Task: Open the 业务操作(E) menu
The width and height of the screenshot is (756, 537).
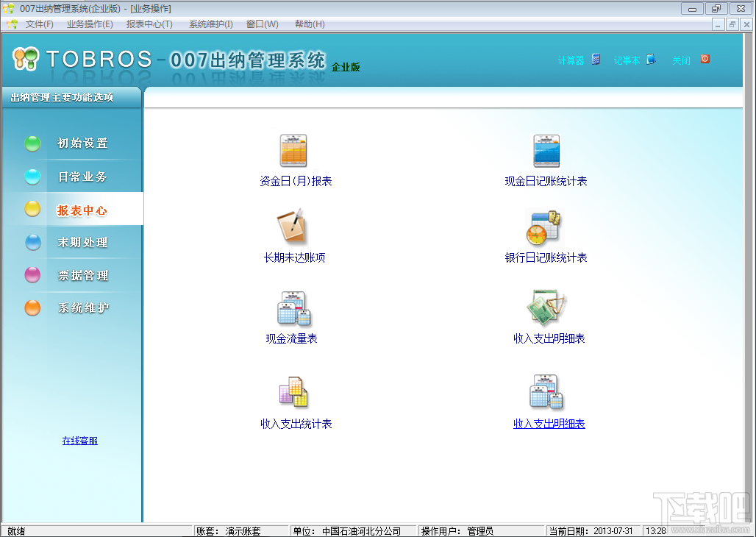Action: [x=90, y=24]
